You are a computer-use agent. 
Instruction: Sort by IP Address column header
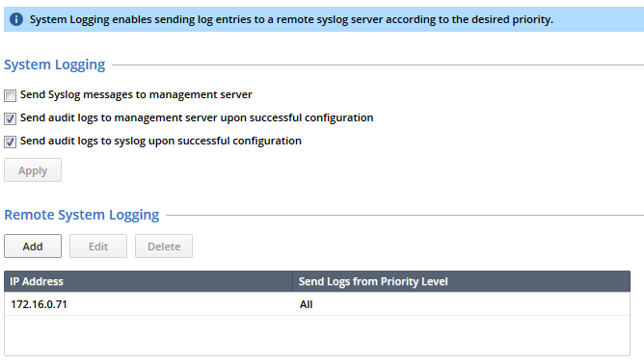[148, 281]
